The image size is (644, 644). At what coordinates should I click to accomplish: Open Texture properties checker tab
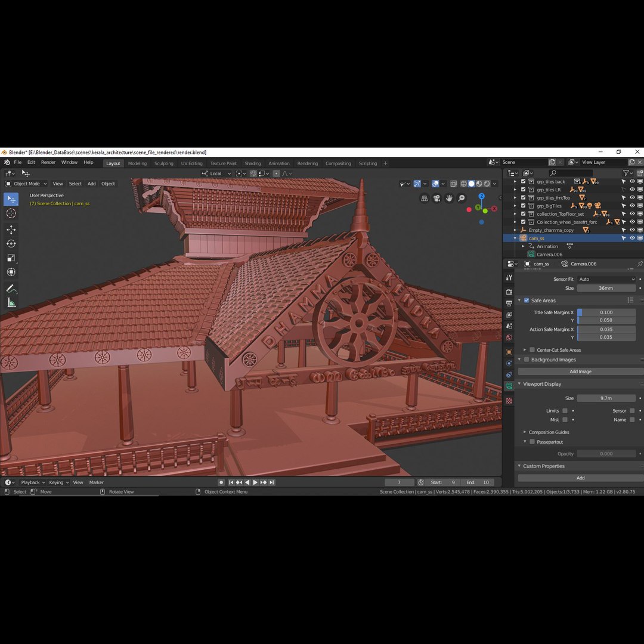[509, 401]
